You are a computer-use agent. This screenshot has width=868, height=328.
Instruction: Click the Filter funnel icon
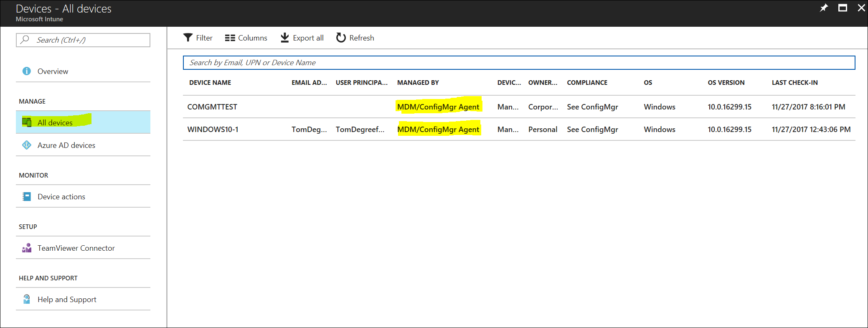(188, 38)
